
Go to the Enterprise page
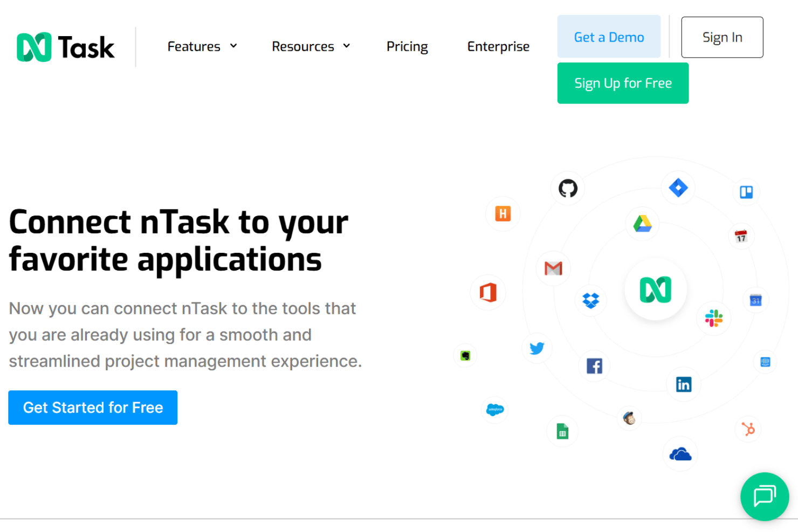coord(498,47)
